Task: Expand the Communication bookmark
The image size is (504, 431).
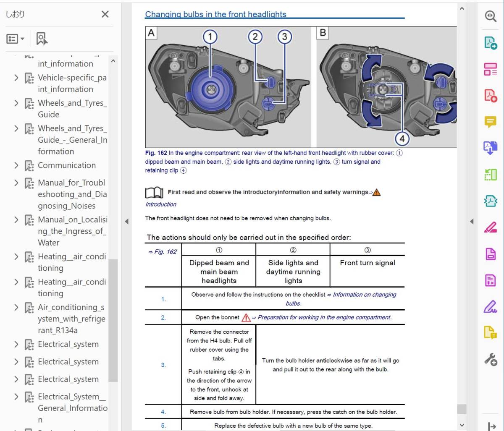Action: point(16,165)
